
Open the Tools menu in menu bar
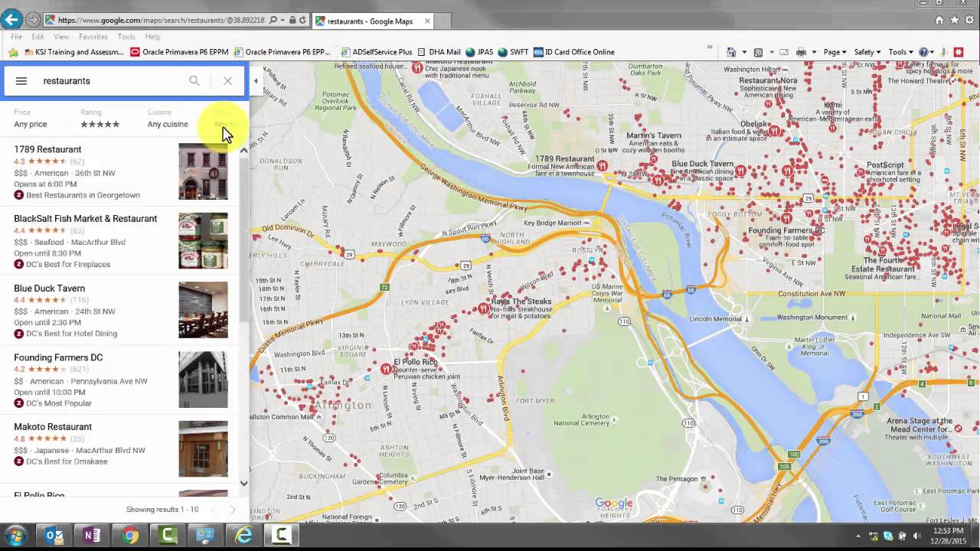click(126, 37)
